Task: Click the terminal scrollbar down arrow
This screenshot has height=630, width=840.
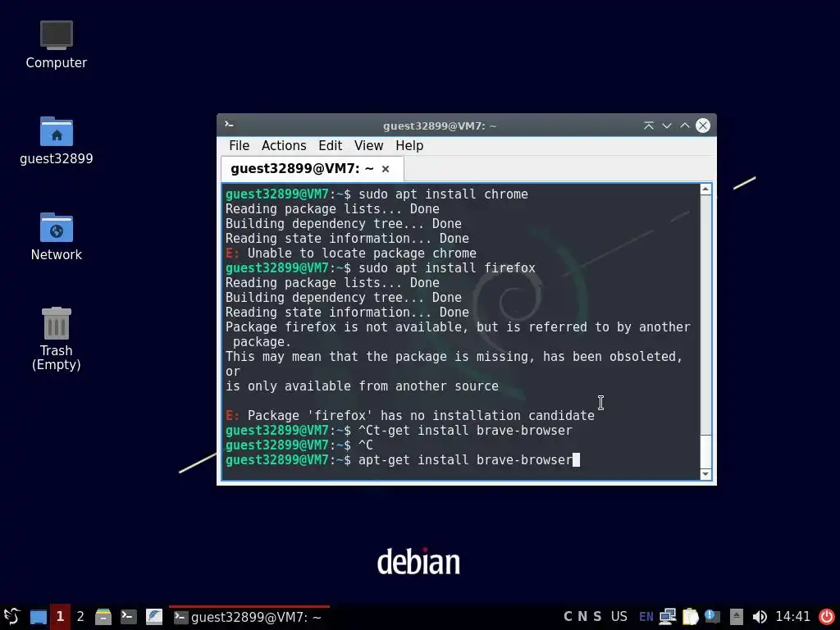Action: point(705,474)
